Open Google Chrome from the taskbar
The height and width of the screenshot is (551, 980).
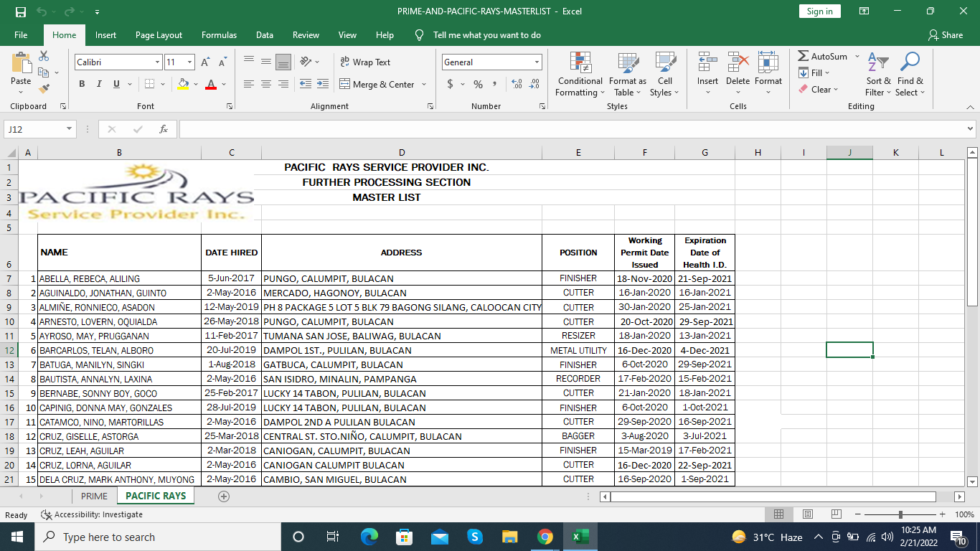point(545,537)
